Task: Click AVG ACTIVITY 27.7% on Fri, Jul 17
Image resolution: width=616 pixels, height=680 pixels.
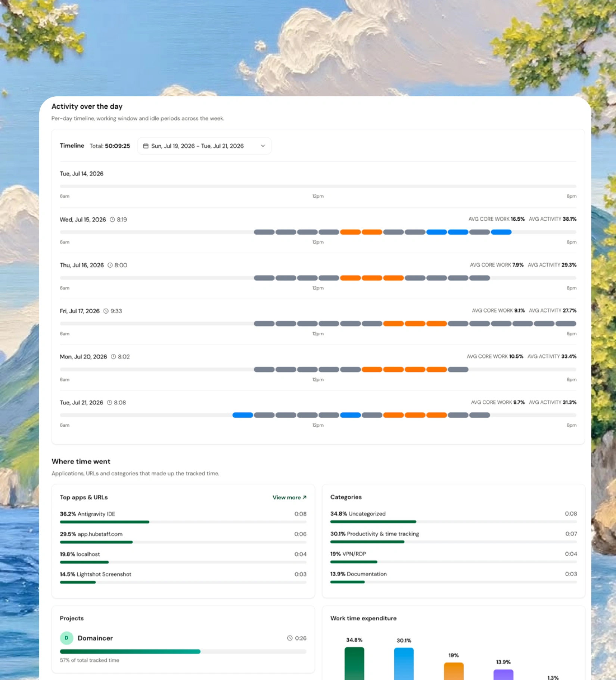Action: pyautogui.click(x=553, y=311)
